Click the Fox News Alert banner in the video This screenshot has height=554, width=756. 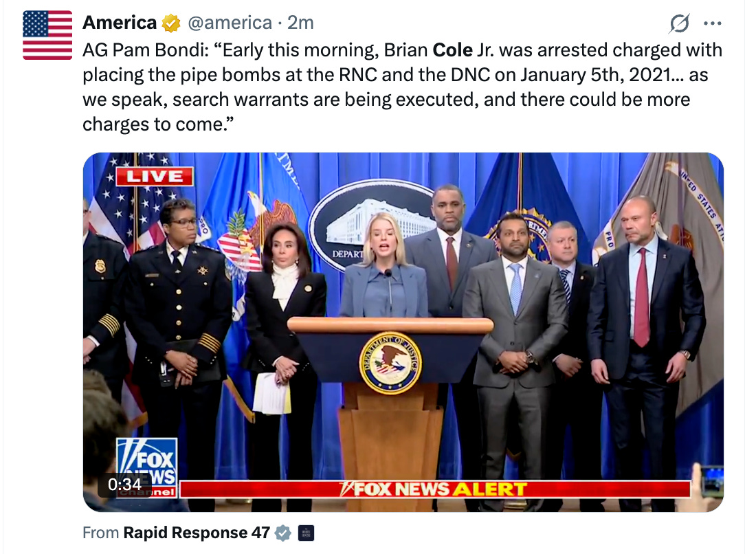435,489
